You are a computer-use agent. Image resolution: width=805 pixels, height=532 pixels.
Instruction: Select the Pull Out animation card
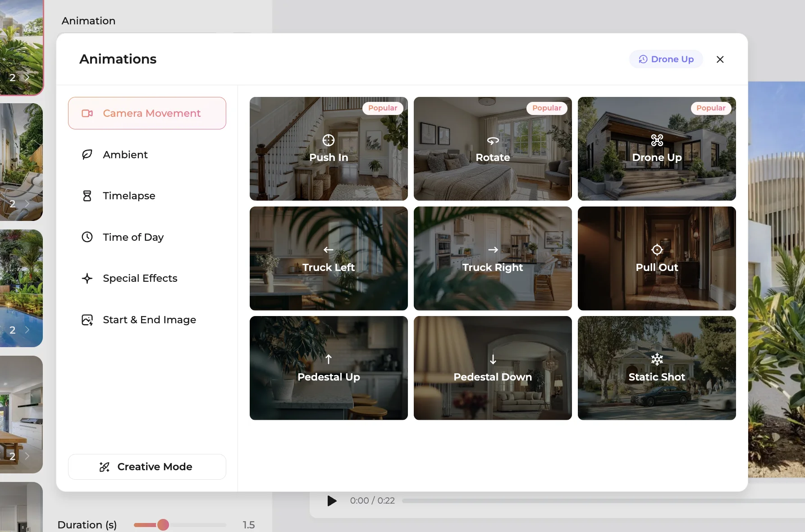(x=657, y=258)
